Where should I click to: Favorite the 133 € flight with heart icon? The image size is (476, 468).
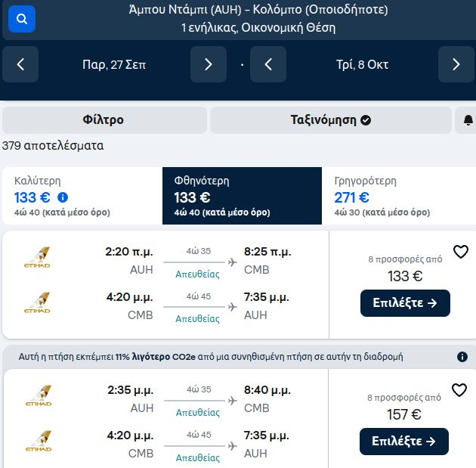coord(461,252)
